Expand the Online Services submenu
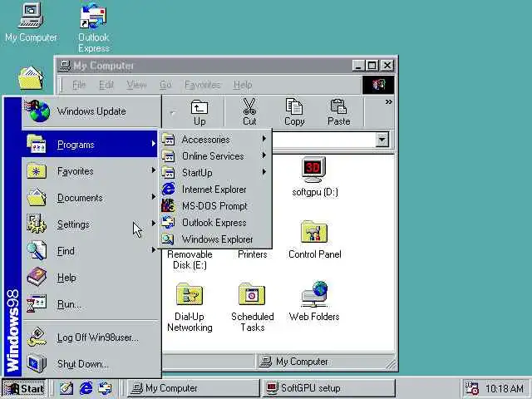This screenshot has width=532, height=399. pyautogui.click(x=215, y=155)
